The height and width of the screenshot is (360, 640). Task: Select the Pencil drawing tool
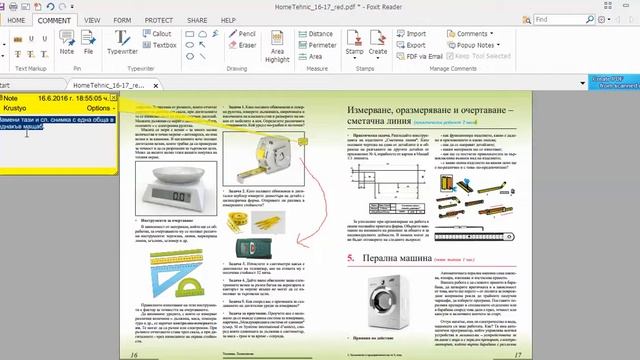click(x=242, y=33)
